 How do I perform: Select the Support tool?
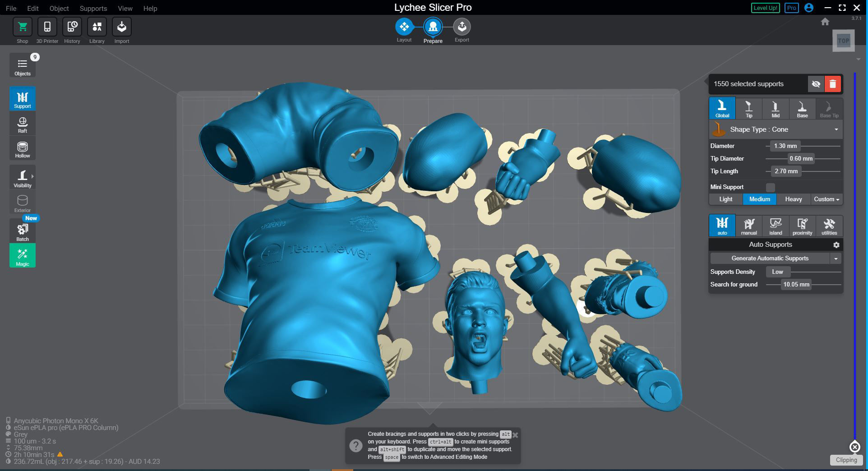pos(22,98)
